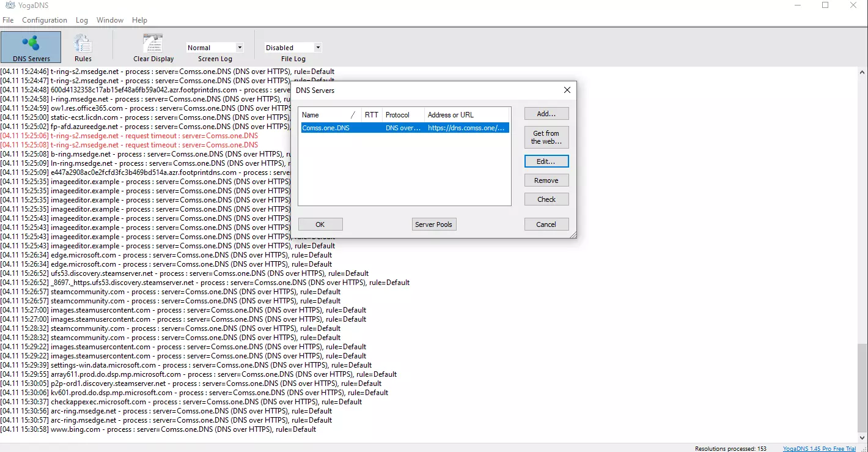Viewport: 868px width, 452px height.
Task: Select the ow1.res.office365.com log line
Action: click(x=145, y=108)
